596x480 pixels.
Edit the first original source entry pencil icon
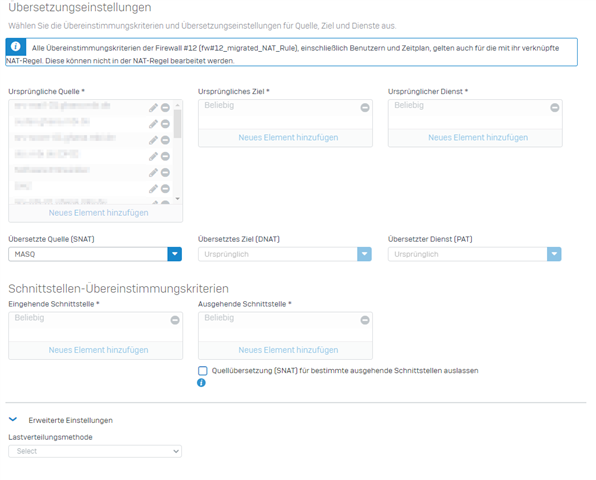point(153,108)
